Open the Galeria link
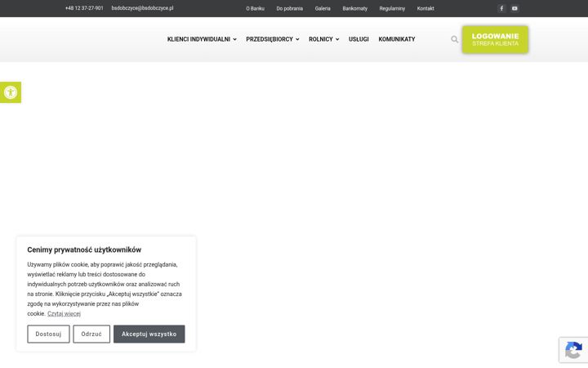Image resolution: width=588 pixels, height=368 pixels. pyautogui.click(x=323, y=8)
